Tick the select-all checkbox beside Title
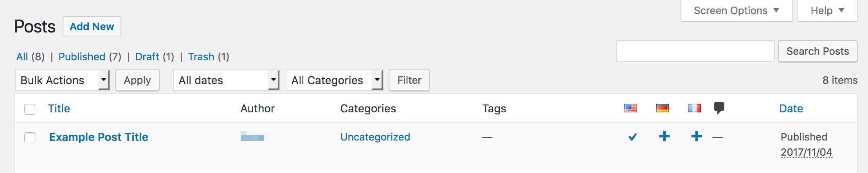The image size is (868, 173). click(30, 109)
